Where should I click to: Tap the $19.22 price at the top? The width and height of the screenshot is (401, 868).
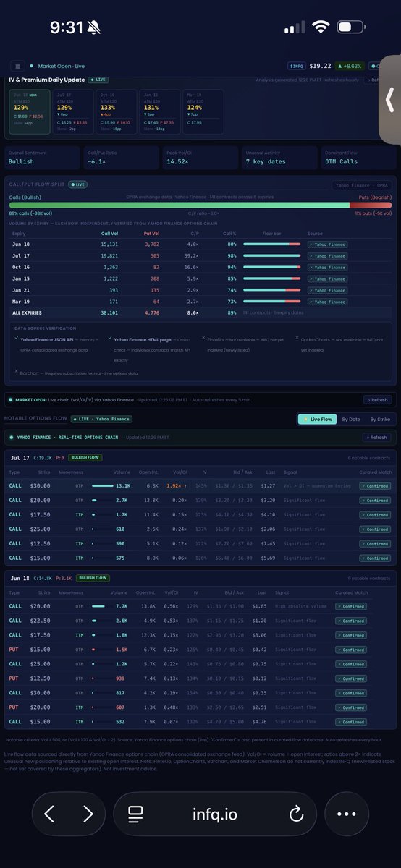click(x=321, y=66)
